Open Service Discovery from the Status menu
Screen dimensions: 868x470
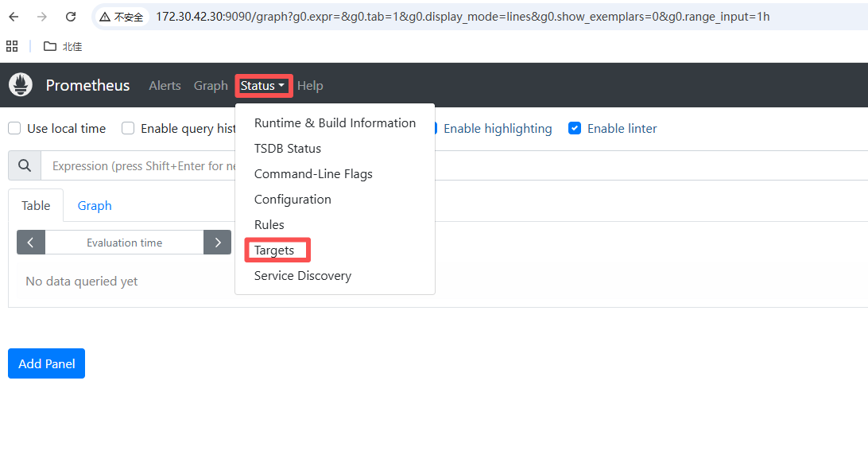pyautogui.click(x=302, y=276)
